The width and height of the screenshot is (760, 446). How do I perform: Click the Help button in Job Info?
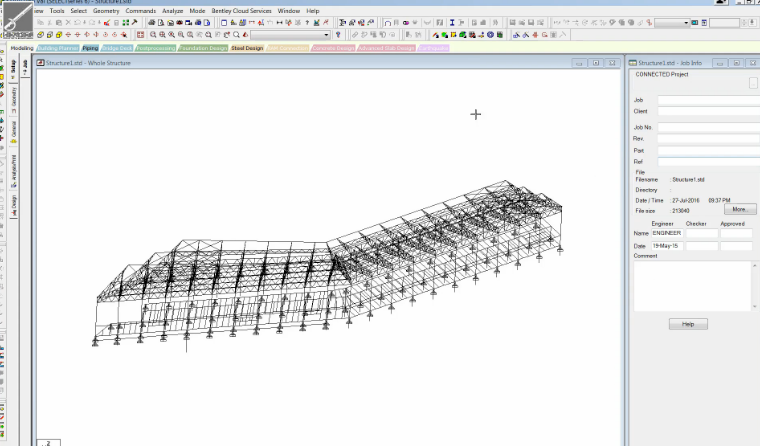pyautogui.click(x=688, y=324)
